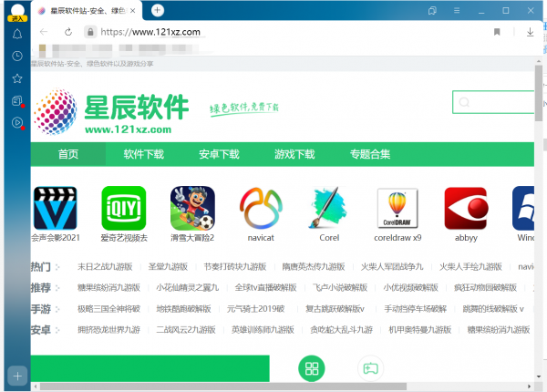Click the vertical scrollbar thumb

tap(539, 94)
